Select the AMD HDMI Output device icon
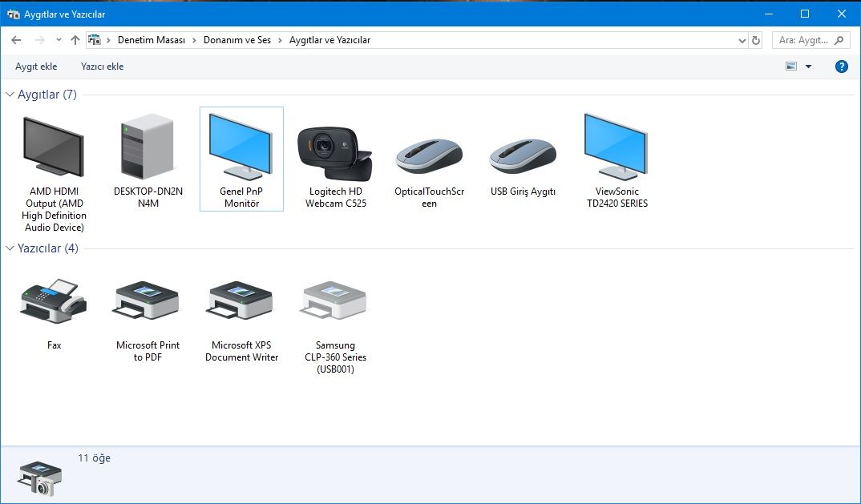This screenshot has height=504, width=861. coord(54,147)
